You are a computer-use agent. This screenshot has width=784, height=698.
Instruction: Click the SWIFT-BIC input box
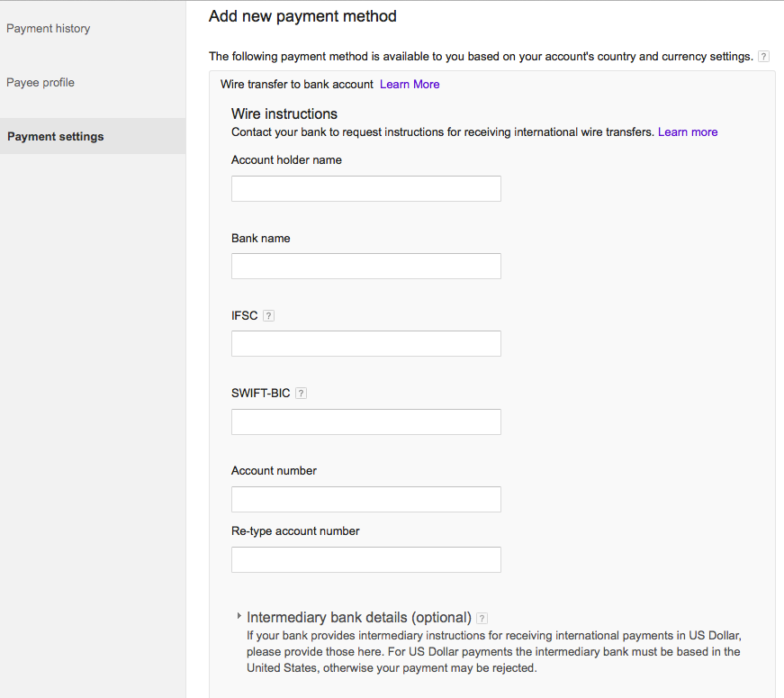[366, 422]
